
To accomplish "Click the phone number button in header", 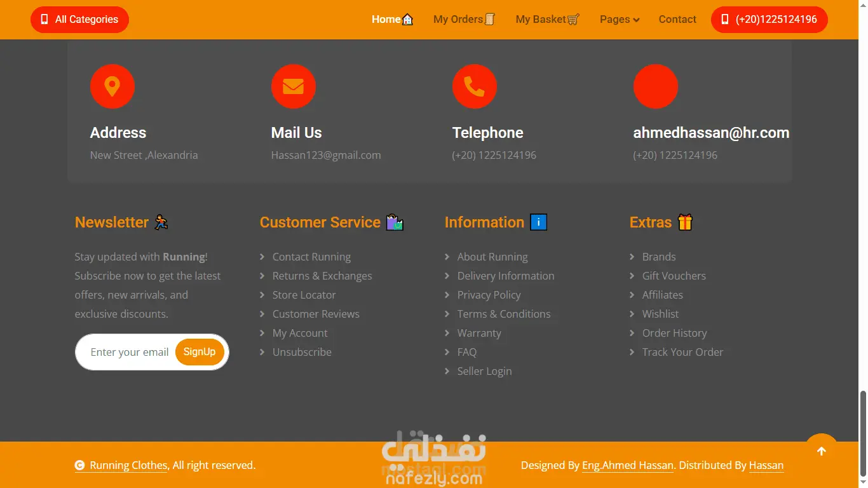I will 770,20.
